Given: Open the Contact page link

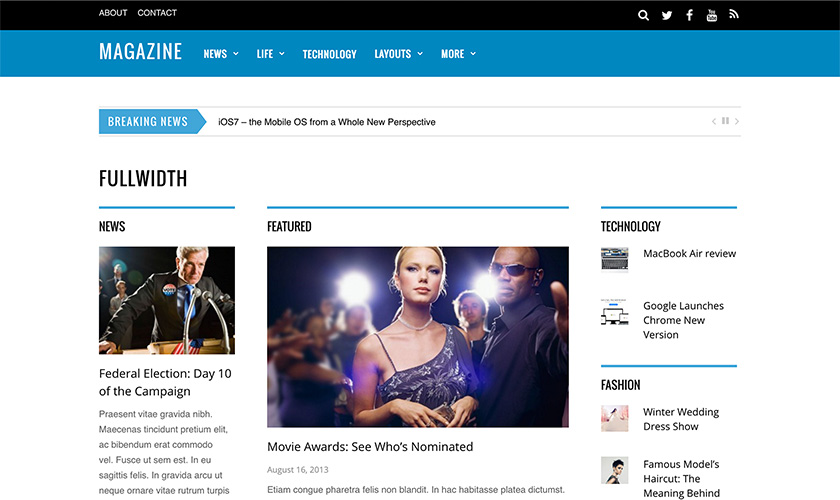Looking at the screenshot, I should coord(157,13).
